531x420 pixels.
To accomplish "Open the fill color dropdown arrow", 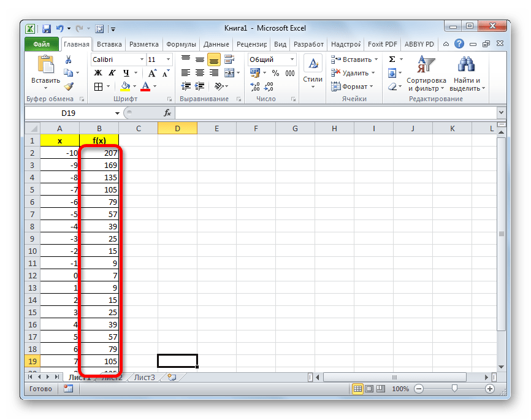I will point(134,86).
